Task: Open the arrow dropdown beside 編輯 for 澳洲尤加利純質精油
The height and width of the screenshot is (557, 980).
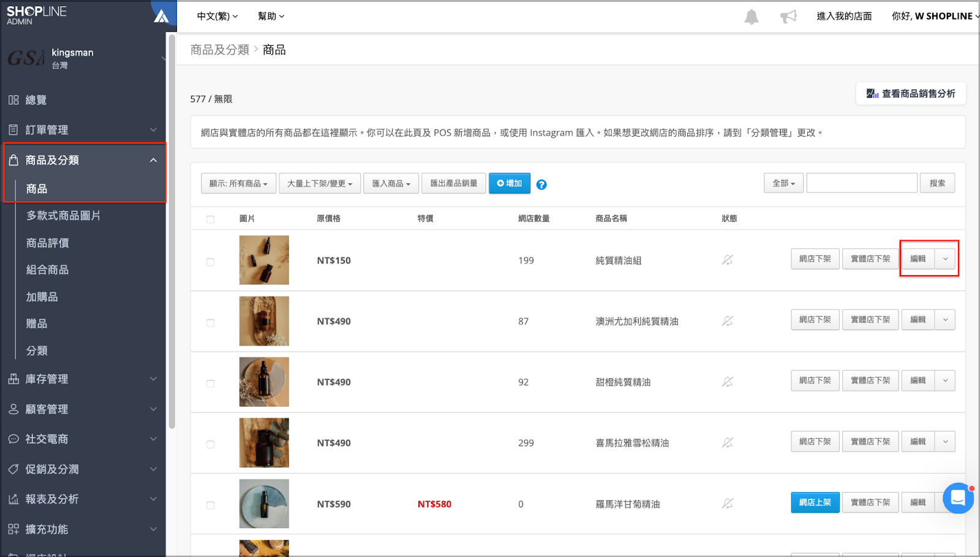Action: (945, 319)
